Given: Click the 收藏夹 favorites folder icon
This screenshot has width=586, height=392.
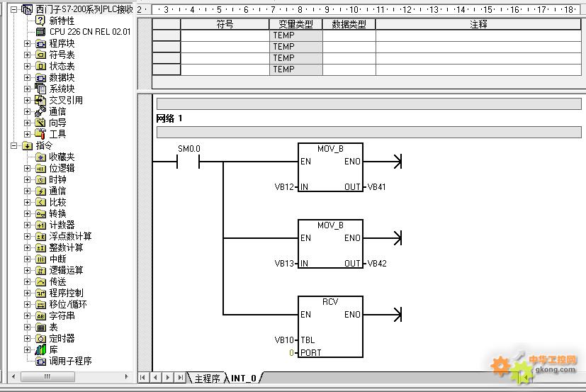Looking at the screenshot, I should pyautogui.click(x=40, y=157).
